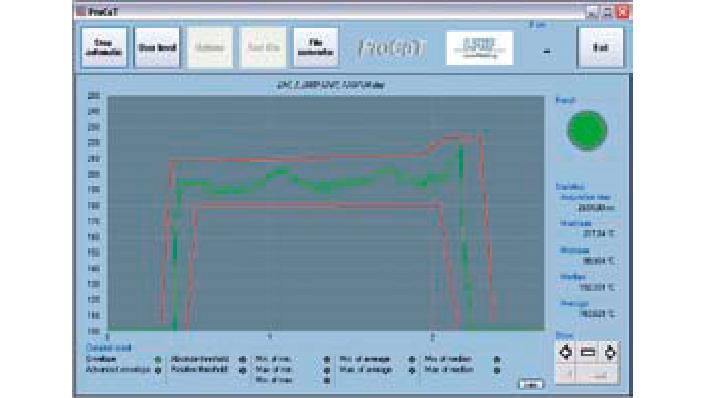This screenshot has height=398, width=705.
Task: Click the 'File automation' toolbar button
Action: (x=316, y=48)
